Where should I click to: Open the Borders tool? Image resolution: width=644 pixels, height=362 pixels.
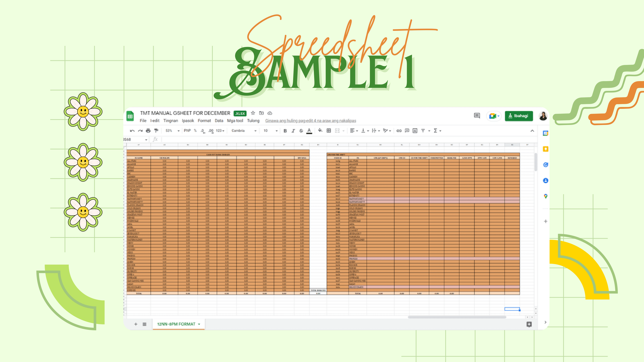coord(329,131)
